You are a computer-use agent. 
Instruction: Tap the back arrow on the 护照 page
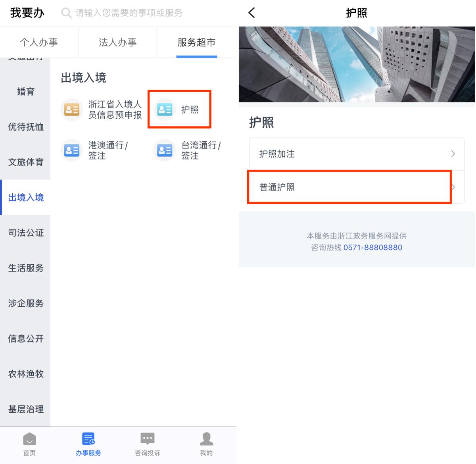coord(251,12)
